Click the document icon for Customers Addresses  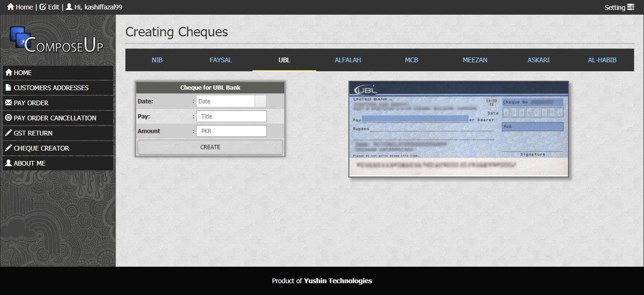click(8, 88)
